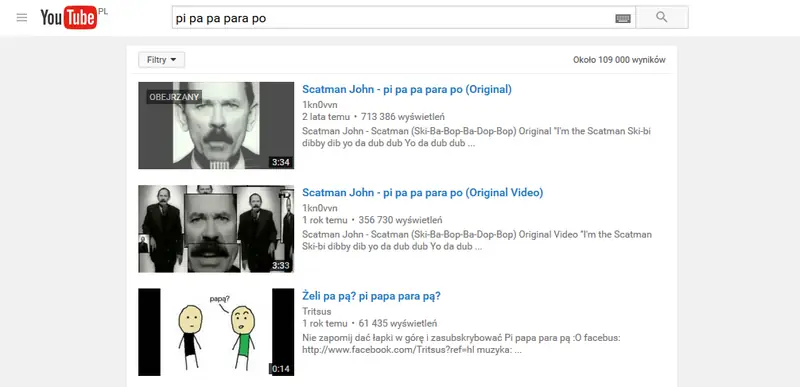Click inside the search text field

[393, 18]
